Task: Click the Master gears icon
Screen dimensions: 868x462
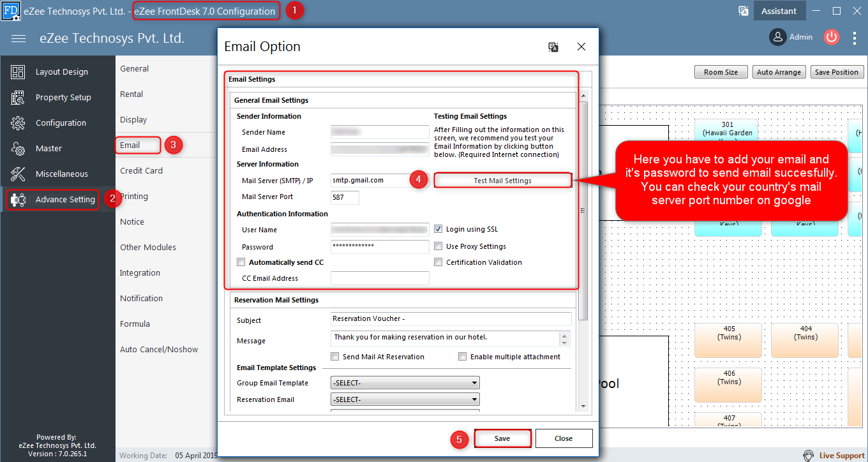Action: pyautogui.click(x=18, y=149)
